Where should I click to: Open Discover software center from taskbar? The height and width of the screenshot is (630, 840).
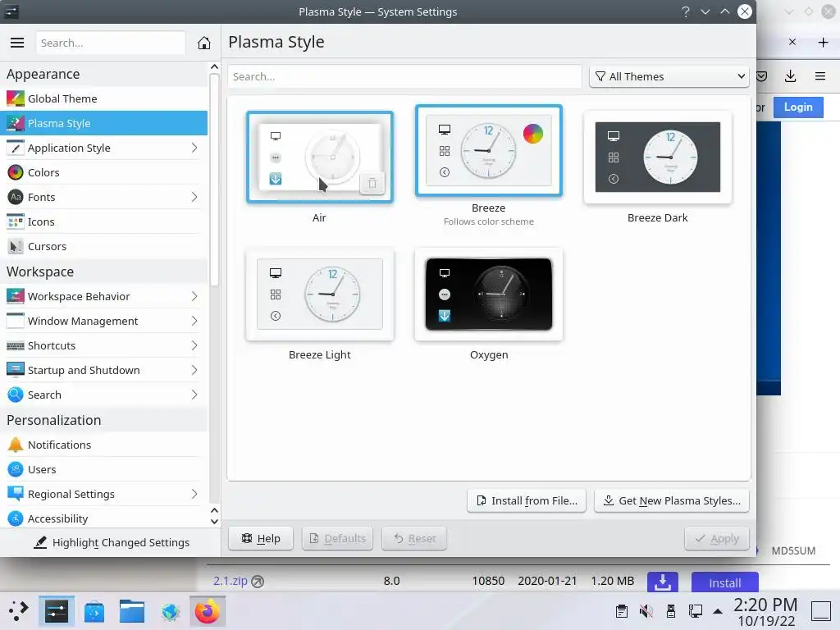(x=94, y=611)
